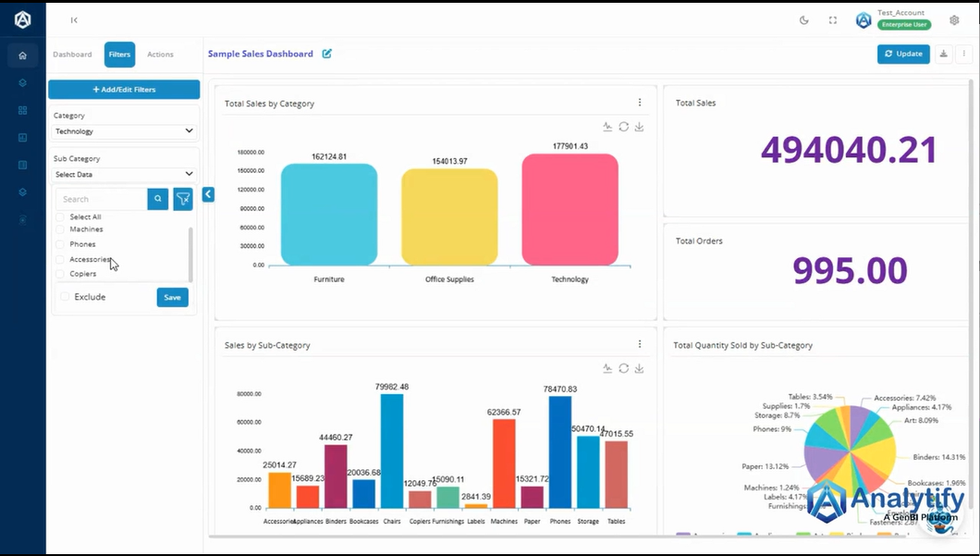980x556 pixels.
Task: Switch to dark mode with the moon icon
Action: (x=804, y=20)
